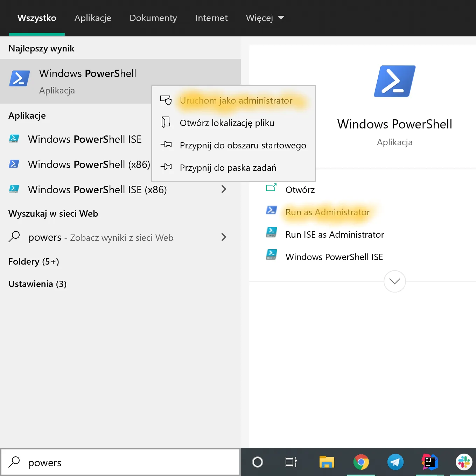Screen dimensions: 476x476
Task: Open Slack from the taskbar
Action: pyautogui.click(x=464, y=462)
